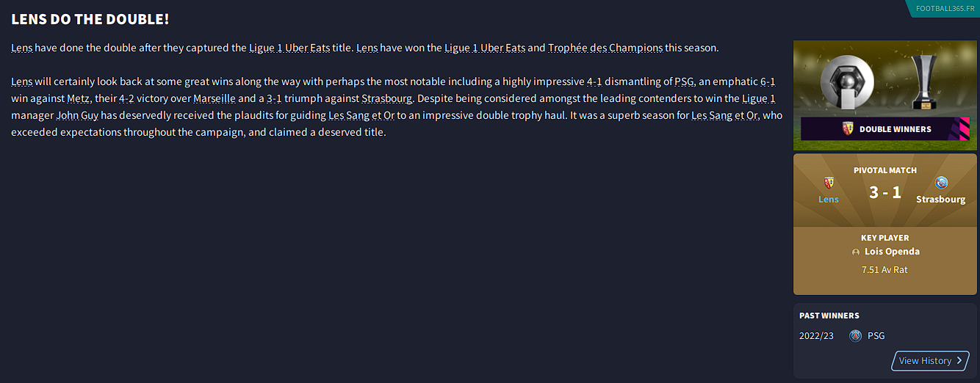Click the Strasbourg club crest icon
The width and height of the screenshot is (980, 383).
(941, 183)
